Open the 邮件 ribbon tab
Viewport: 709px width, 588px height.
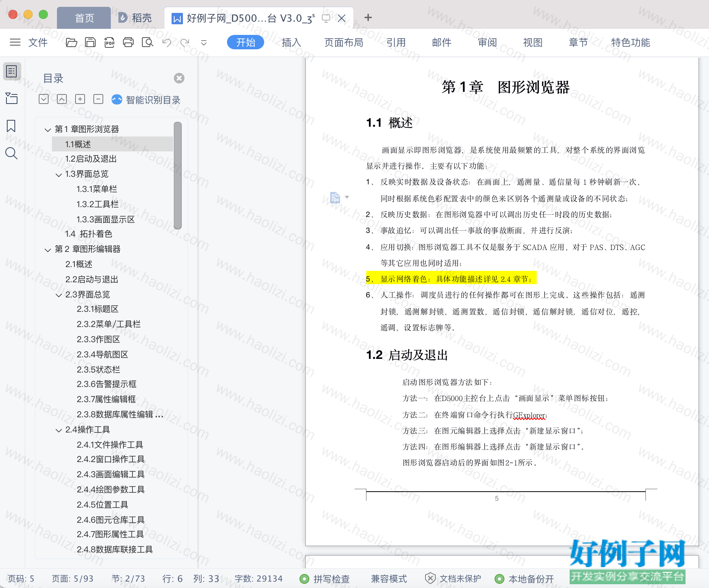tap(442, 42)
